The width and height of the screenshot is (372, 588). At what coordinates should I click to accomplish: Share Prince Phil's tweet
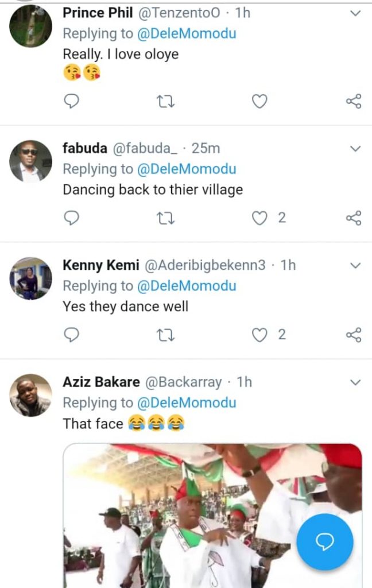(x=354, y=102)
